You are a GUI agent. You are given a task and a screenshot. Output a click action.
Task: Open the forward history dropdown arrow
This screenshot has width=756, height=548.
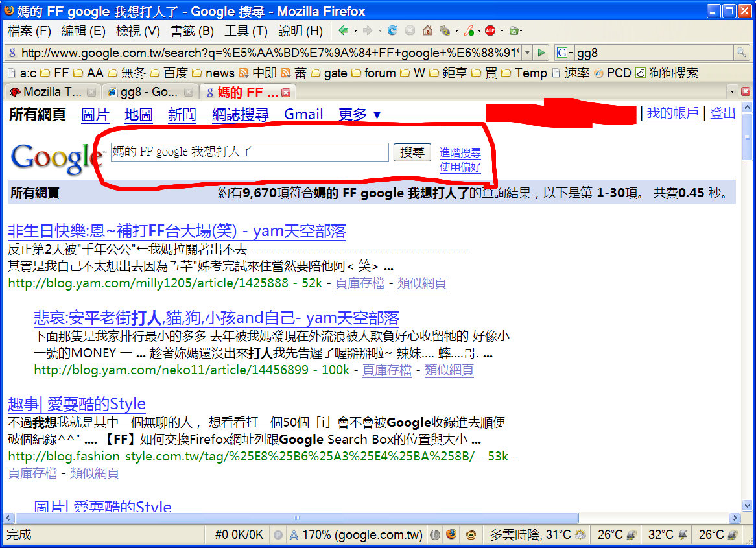(380, 31)
